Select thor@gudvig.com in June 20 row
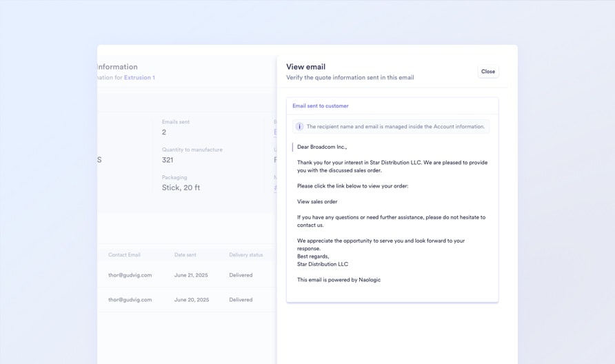 click(x=130, y=300)
